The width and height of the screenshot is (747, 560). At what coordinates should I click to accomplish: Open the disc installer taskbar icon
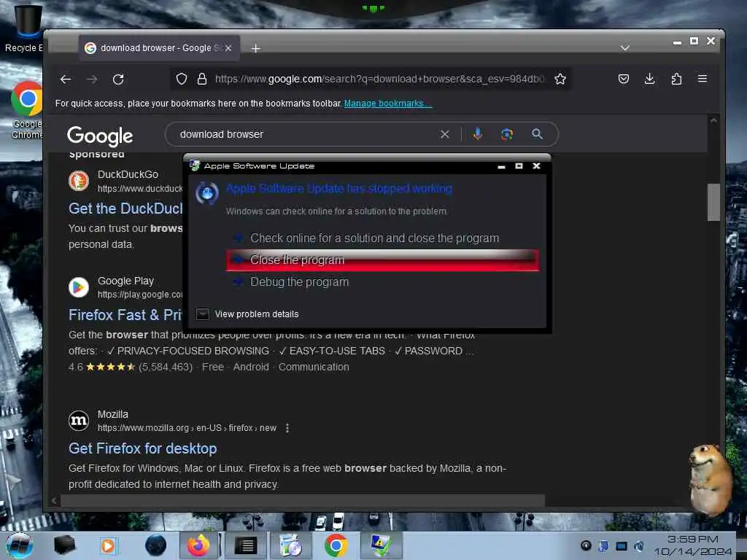tap(290, 545)
